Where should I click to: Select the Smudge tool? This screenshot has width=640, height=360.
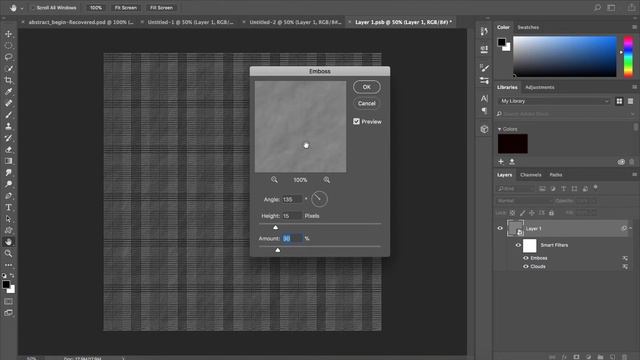(9, 173)
